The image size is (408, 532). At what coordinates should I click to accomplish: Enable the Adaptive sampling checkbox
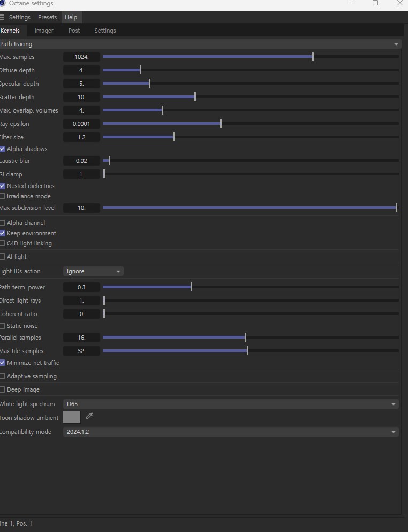2,376
